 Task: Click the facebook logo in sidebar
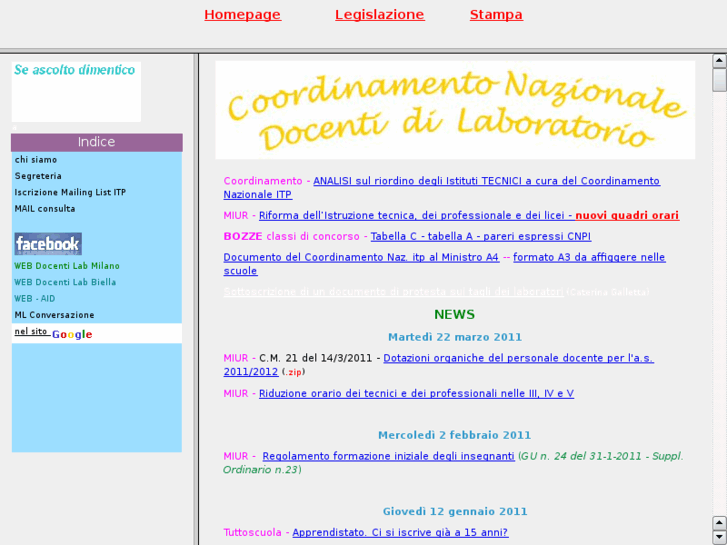(x=48, y=244)
